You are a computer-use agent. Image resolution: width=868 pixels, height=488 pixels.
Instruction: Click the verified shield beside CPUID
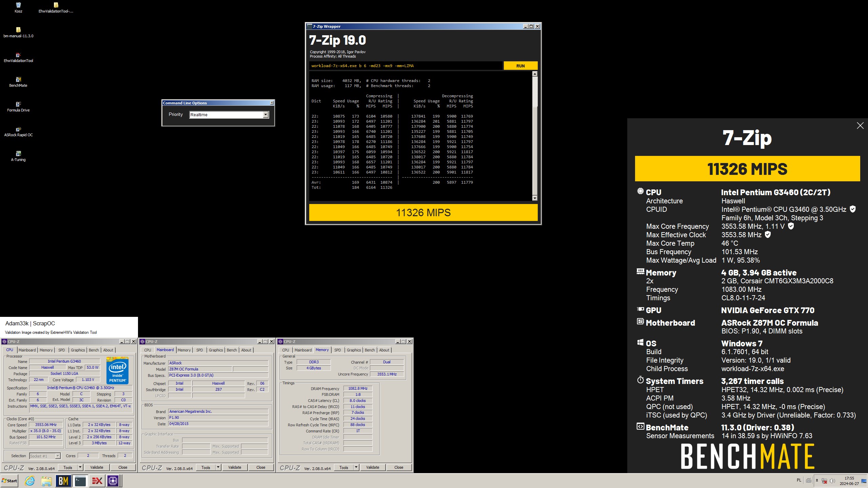coord(853,209)
